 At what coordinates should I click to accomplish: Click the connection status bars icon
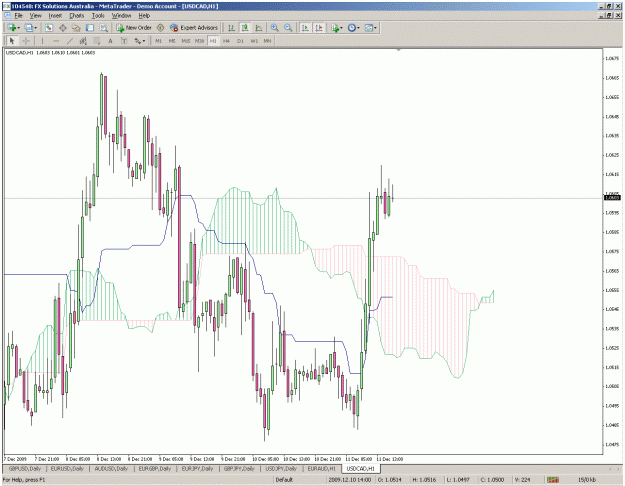552,480
